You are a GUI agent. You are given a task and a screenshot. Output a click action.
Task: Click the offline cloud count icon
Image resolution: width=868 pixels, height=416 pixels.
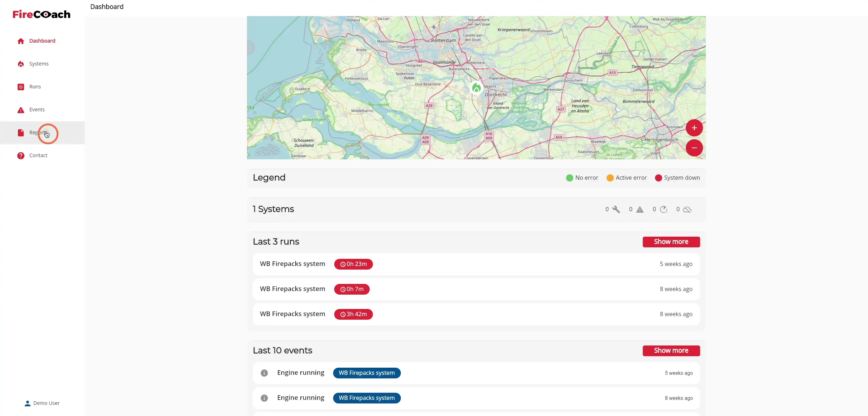tap(687, 209)
